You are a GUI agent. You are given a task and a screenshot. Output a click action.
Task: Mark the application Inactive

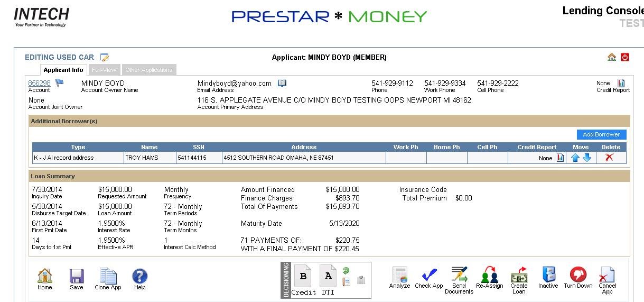pyautogui.click(x=548, y=274)
